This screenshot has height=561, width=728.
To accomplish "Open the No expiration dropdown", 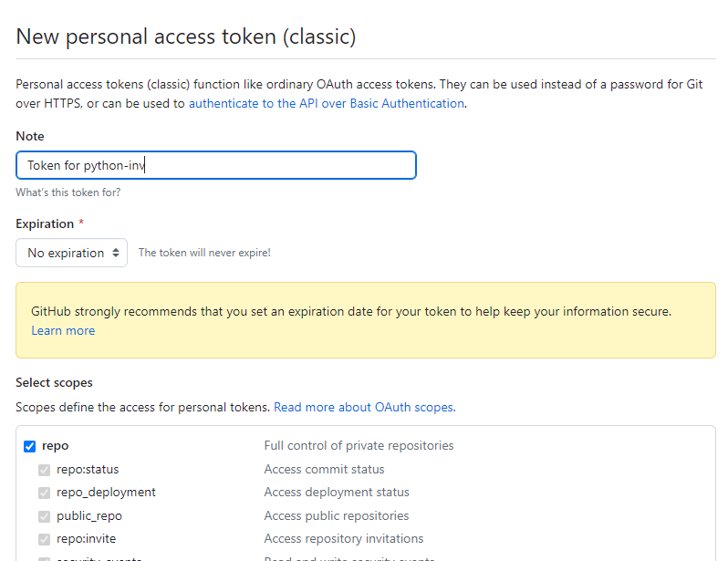I will pyautogui.click(x=71, y=253).
